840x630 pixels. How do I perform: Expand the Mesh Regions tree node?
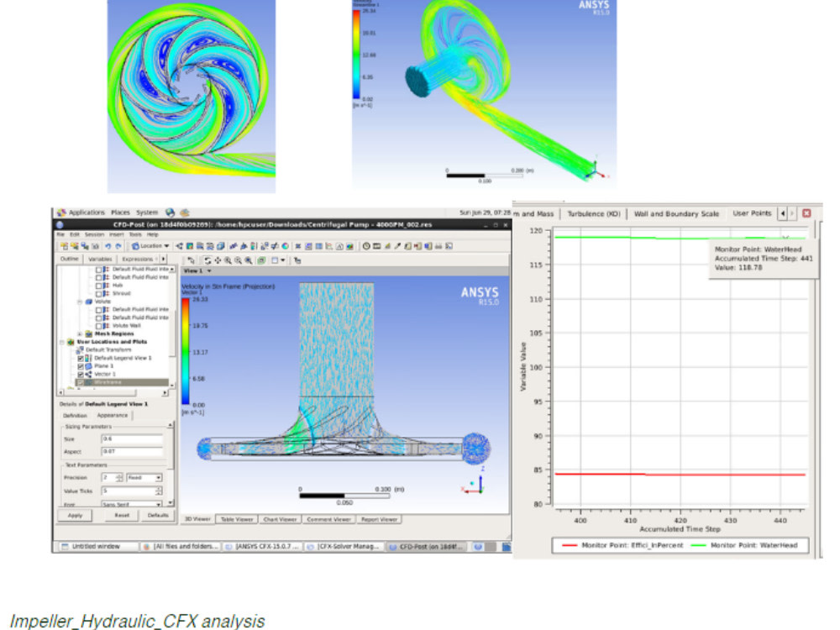pyautogui.click(x=80, y=333)
